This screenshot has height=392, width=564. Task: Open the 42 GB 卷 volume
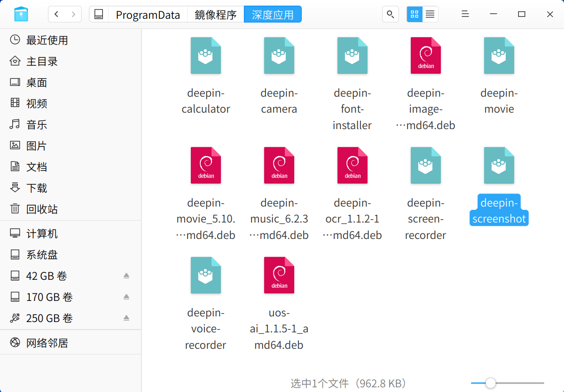[x=70, y=276]
